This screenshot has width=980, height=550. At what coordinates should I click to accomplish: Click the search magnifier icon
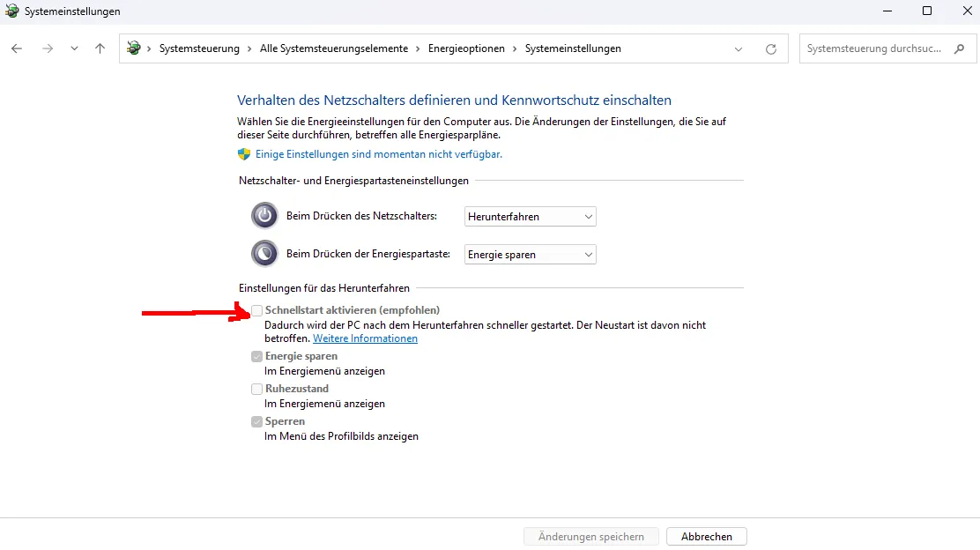point(960,48)
